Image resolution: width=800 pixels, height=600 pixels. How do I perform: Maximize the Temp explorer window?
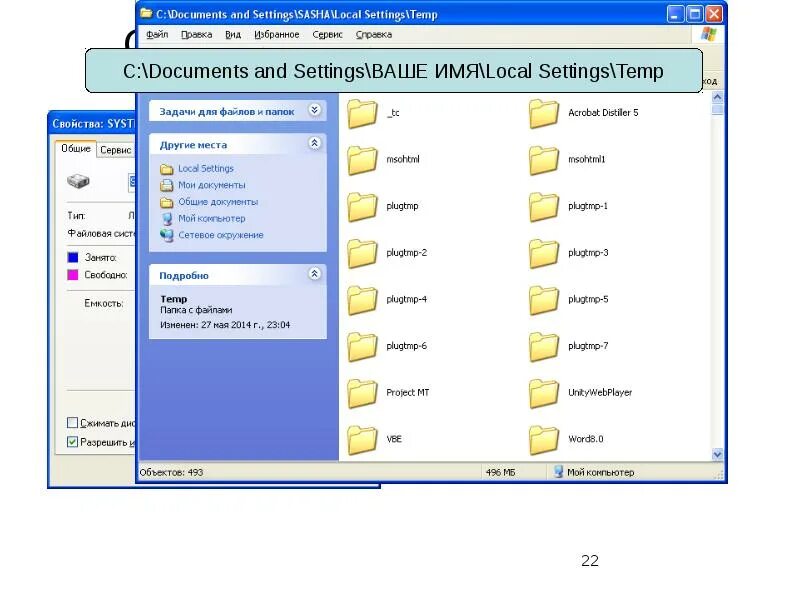pyautogui.click(x=695, y=14)
